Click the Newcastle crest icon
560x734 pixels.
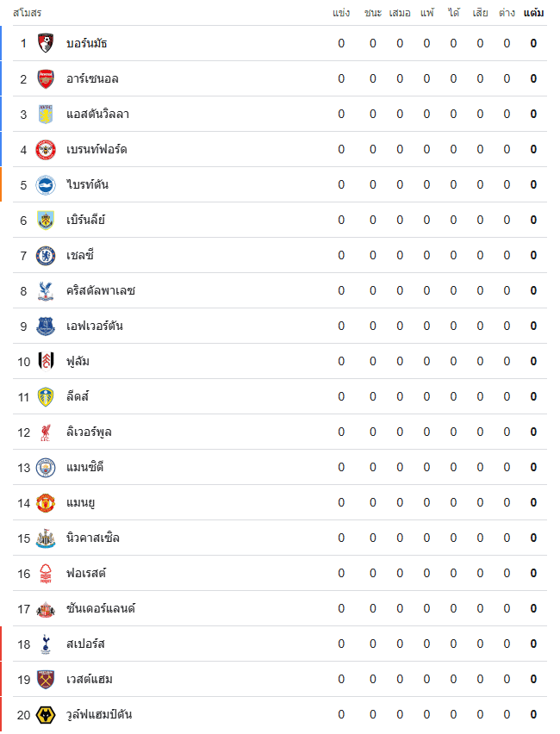click(x=46, y=538)
